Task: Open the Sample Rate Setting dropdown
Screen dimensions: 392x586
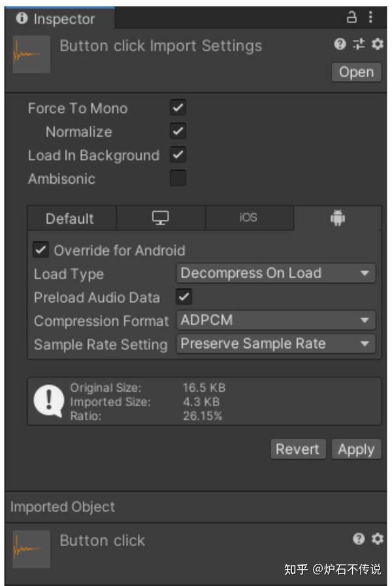Action: tap(276, 343)
